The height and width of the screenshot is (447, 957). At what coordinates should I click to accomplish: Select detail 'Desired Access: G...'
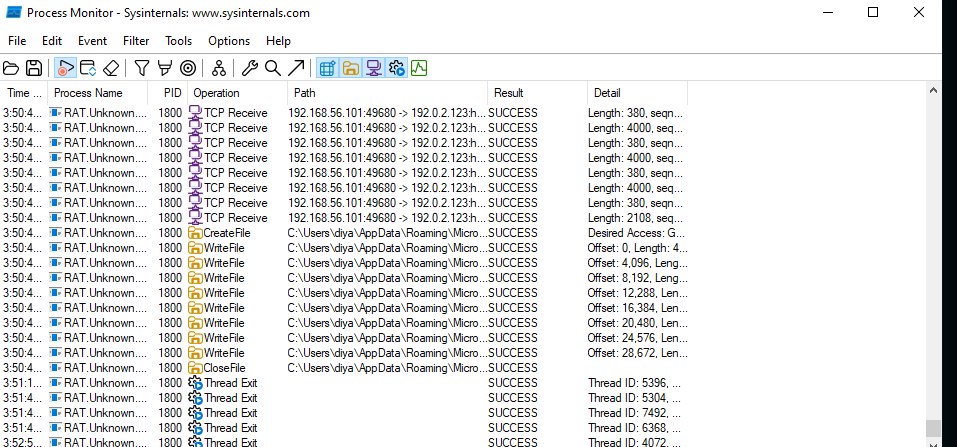click(x=637, y=233)
